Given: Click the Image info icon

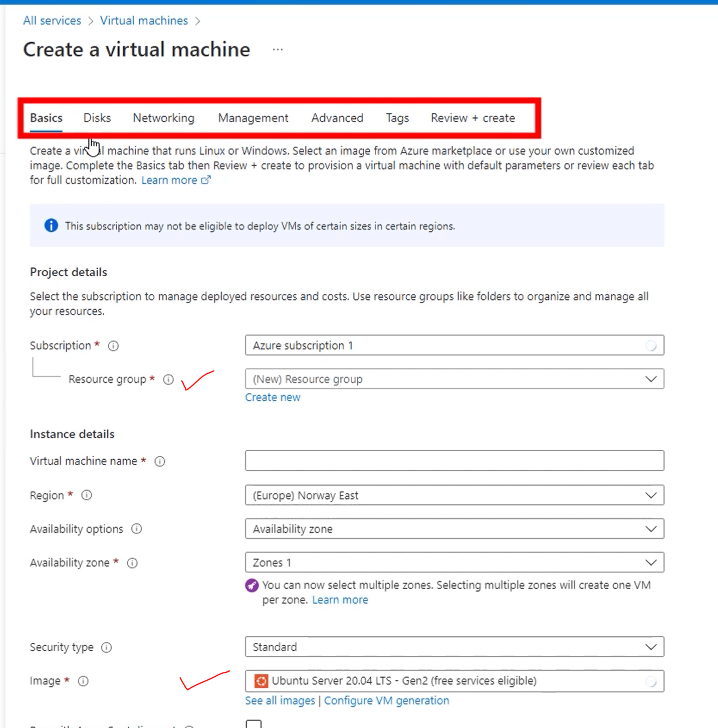Looking at the screenshot, I should pyautogui.click(x=83, y=681).
